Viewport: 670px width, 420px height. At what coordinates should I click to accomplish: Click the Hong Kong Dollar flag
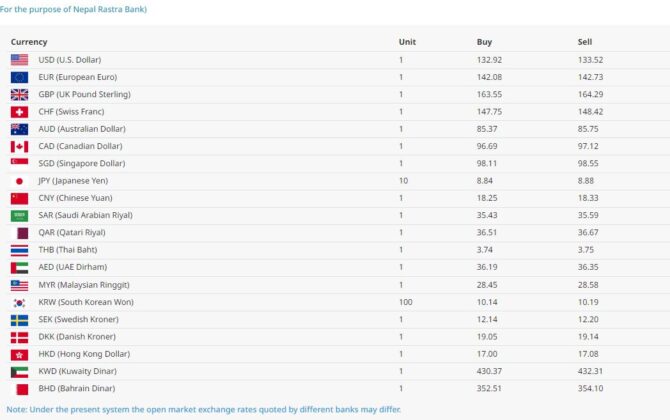pyautogui.click(x=19, y=354)
